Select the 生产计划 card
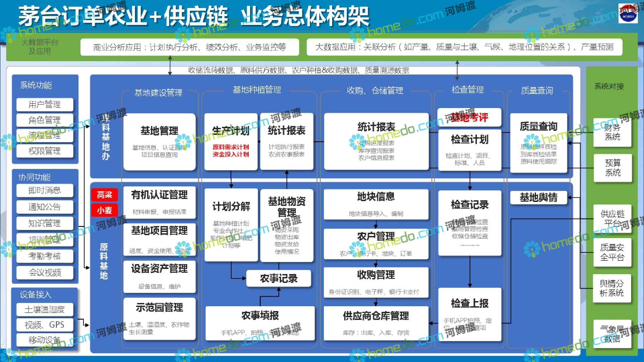The height and width of the screenshot is (362, 644). click(231, 142)
